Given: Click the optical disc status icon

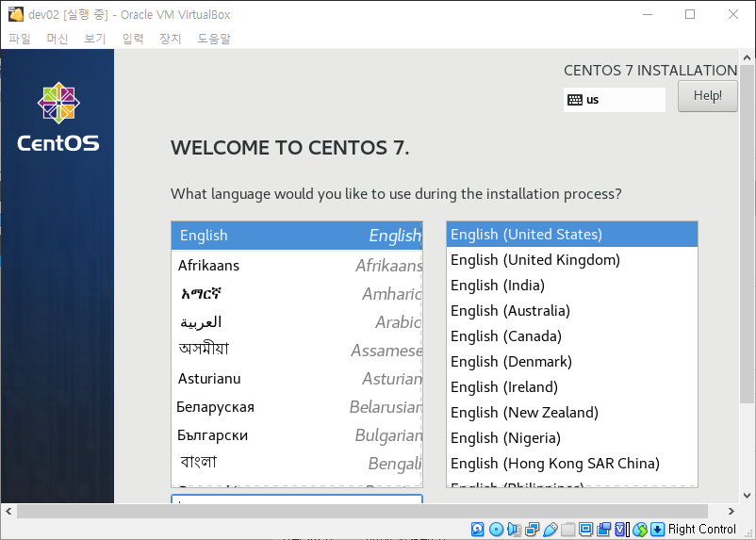Looking at the screenshot, I should point(496,529).
